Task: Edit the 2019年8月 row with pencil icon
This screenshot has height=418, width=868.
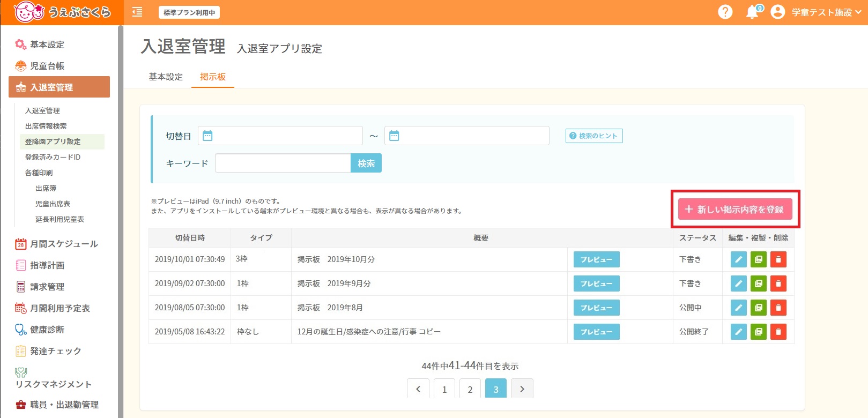Action: [x=739, y=308]
